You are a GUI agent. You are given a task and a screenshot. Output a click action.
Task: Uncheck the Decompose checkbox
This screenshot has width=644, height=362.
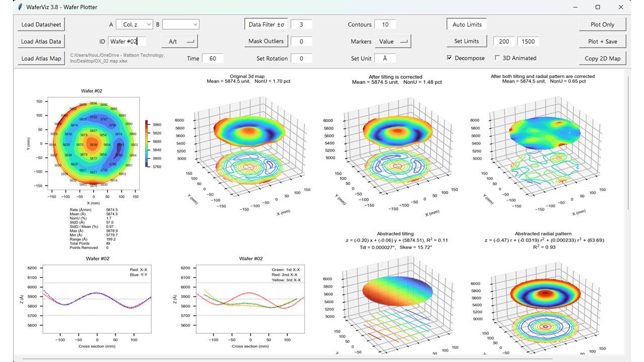point(450,58)
